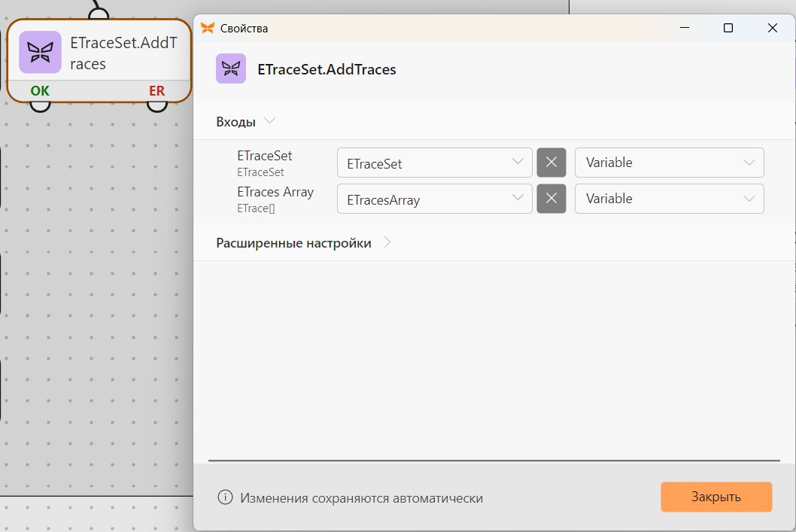Image resolution: width=796 pixels, height=532 pixels.
Task: Click the purple butterfly icon on the canvas node
Action: [x=40, y=52]
